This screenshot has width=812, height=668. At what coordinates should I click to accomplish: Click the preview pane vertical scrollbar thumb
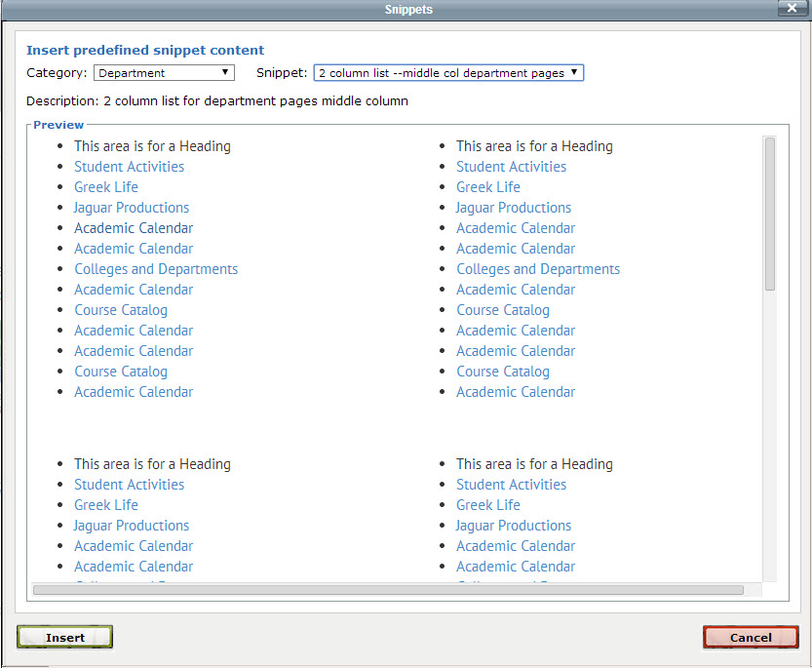pyautogui.click(x=770, y=214)
